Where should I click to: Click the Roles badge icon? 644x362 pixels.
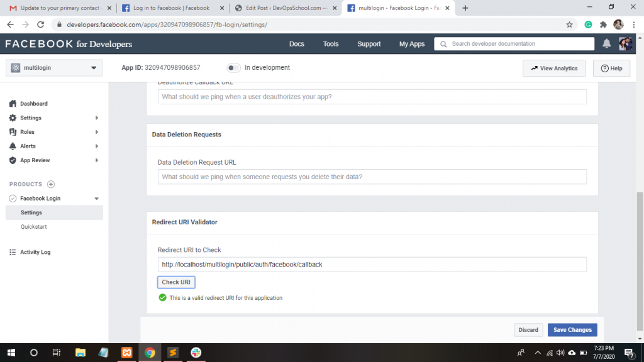[13, 132]
